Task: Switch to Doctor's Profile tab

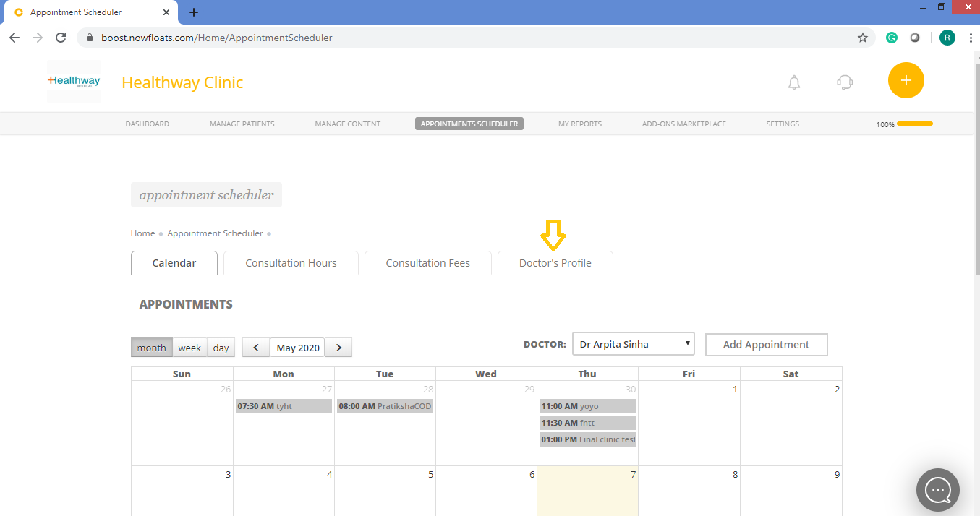Action: tap(555, 263)
